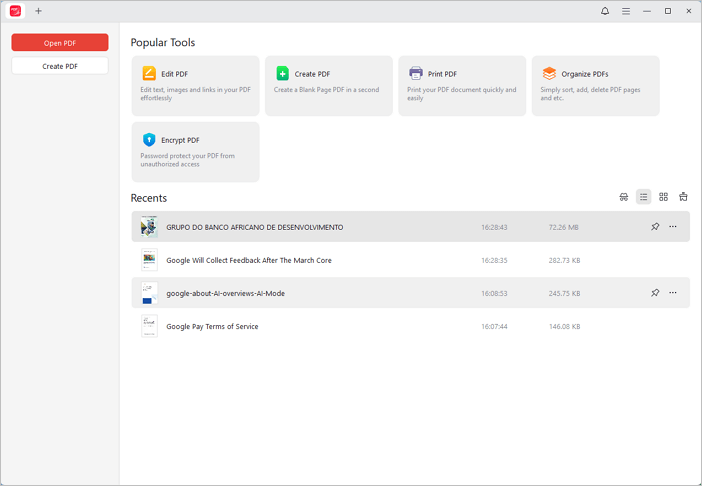This screenshot has height=486, width=702.
Task: Click the 16:08:53 timestamp
Action: (x=494, y=294)
